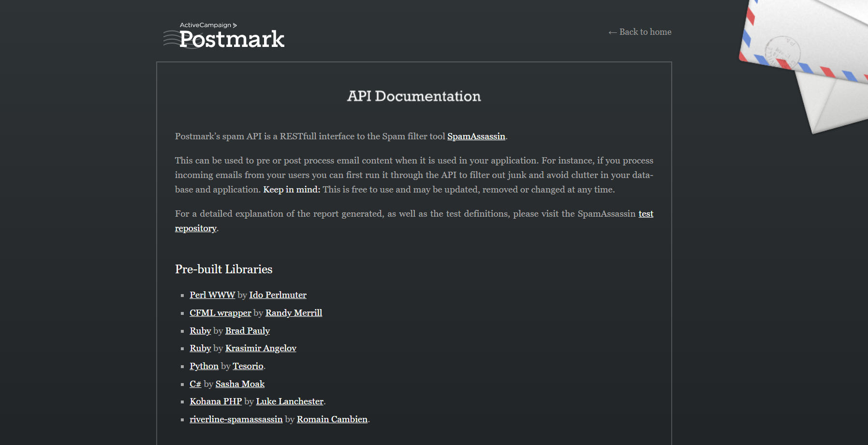
Task: Click the Romain Cambien author link
Action: [332, 419]
